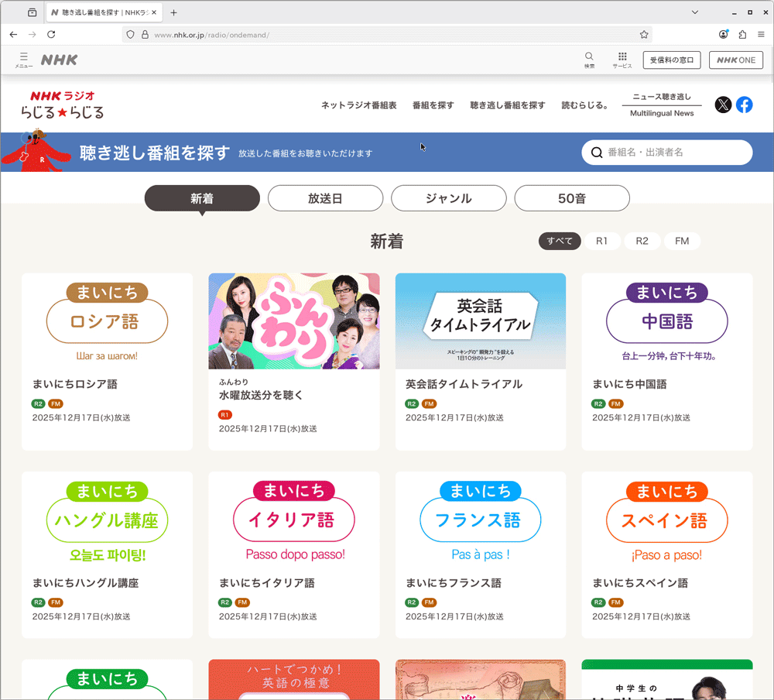The height and width of the screenshot is (700, 774).
Task: Click the 受信料の窓口 button
Action: [x=671, y=60]
